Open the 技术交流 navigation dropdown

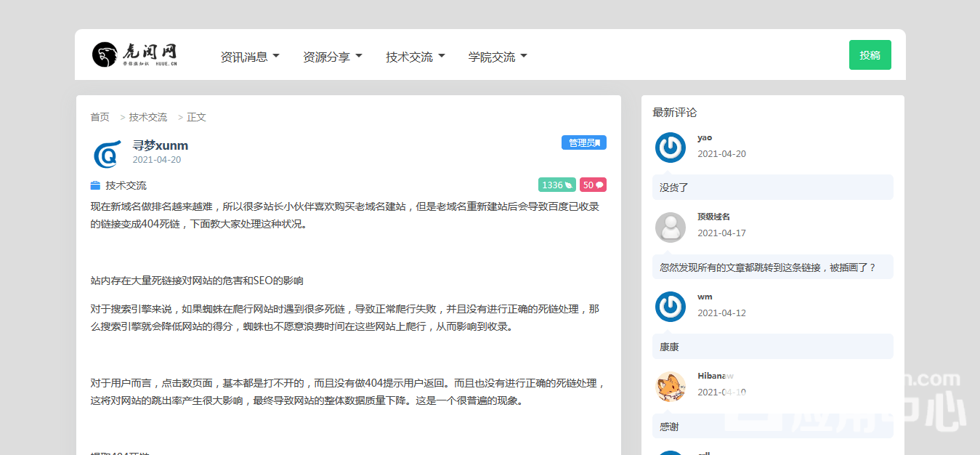click(415, 57)
